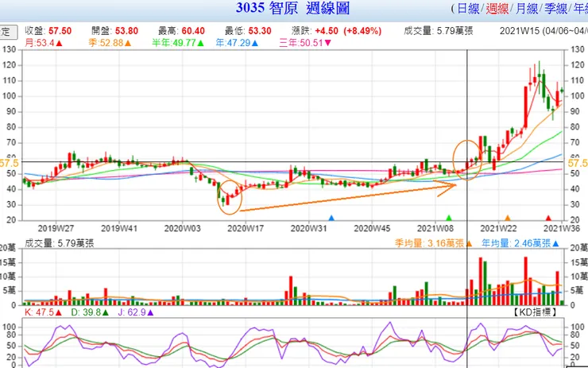
Task: Click the red triangle marker near 2021W36
Action: tap(548, 218)
